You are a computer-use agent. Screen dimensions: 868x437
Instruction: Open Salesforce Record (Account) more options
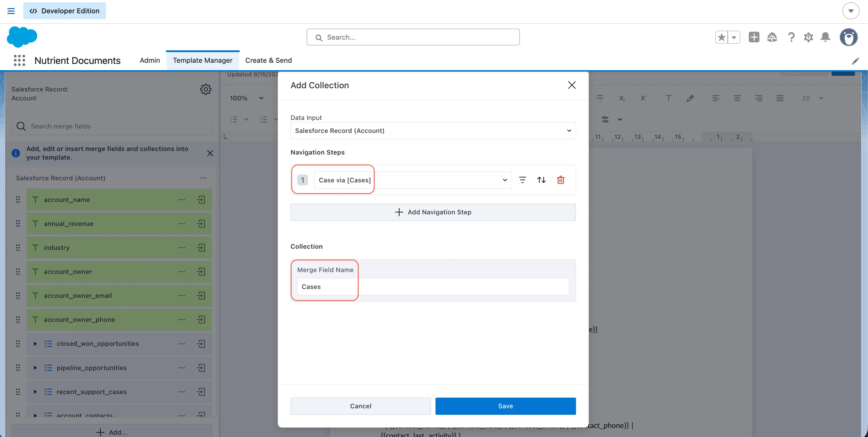203,178
